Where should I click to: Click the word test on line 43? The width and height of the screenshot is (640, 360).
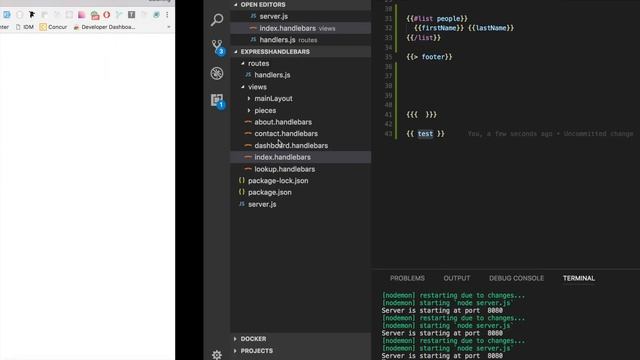(425, 133)
